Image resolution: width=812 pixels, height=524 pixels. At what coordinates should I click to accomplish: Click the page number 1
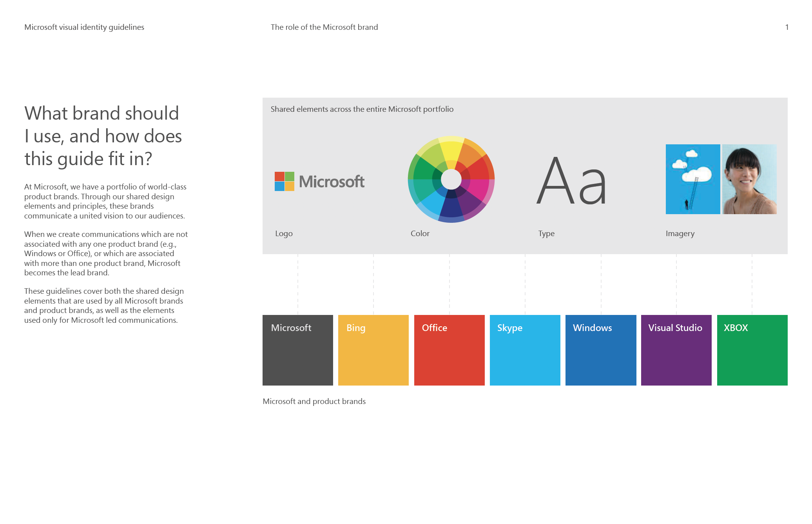pos(787,27)
